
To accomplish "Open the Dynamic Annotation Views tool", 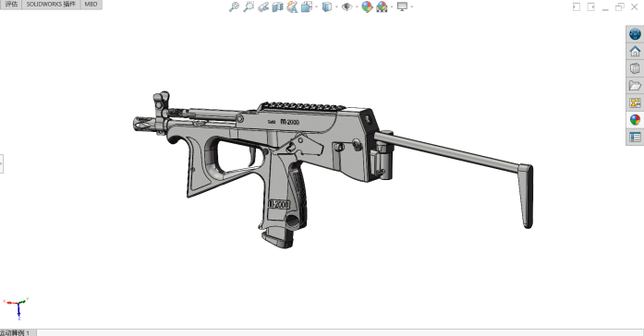I will click(292, 6).
